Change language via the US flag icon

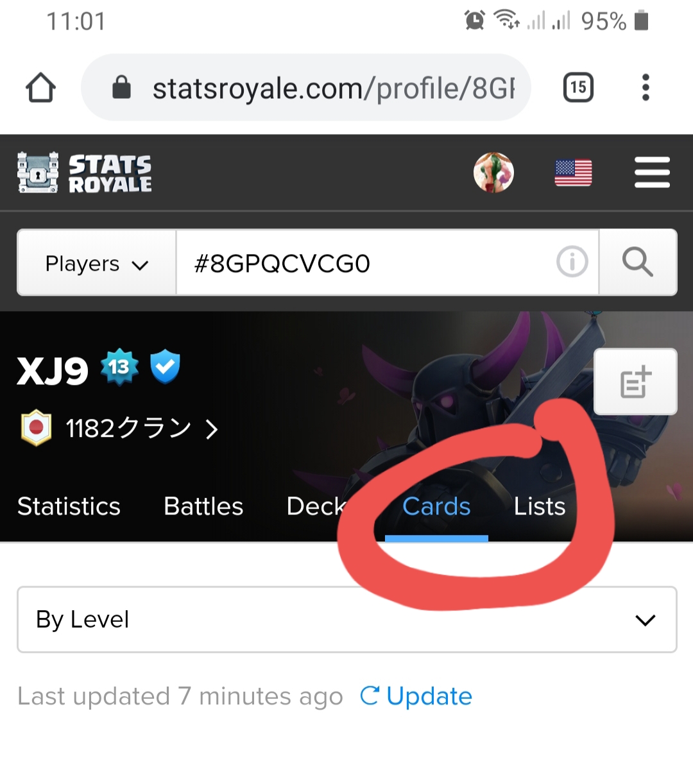click(x=573, y=173)
